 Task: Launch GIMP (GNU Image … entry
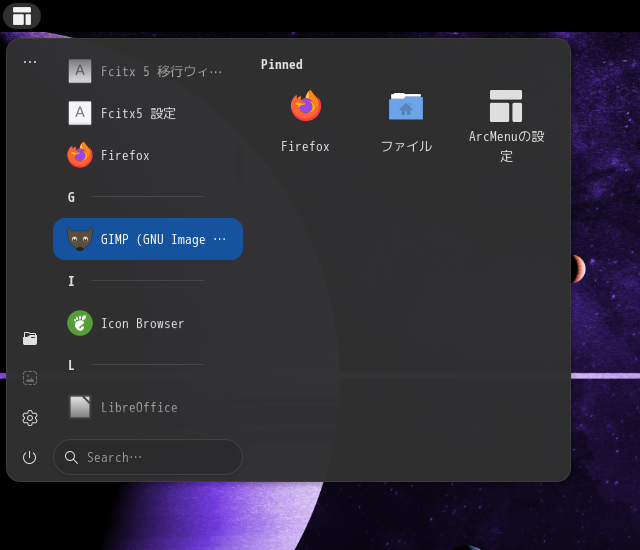point(148,239)
